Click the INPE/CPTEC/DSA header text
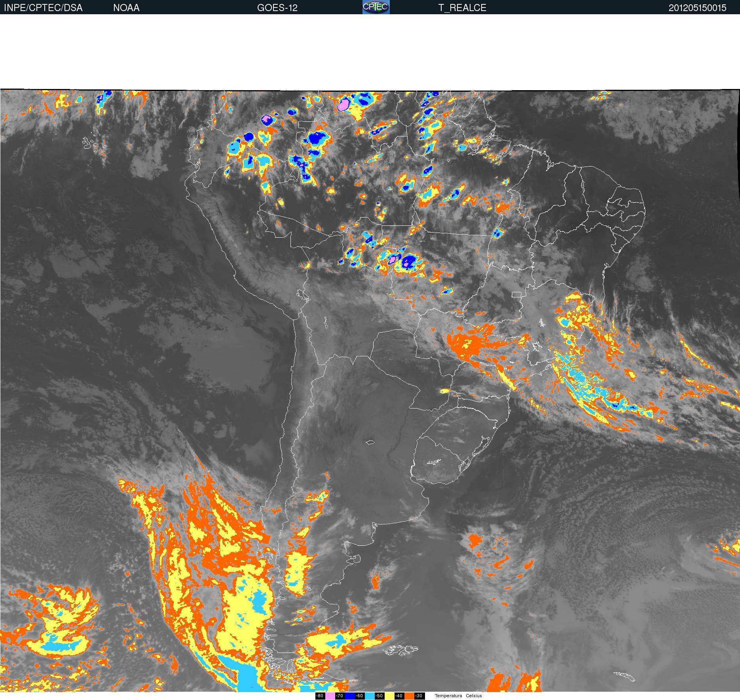The width and height of the screenshot is (740, 700). tap(43, 8)
